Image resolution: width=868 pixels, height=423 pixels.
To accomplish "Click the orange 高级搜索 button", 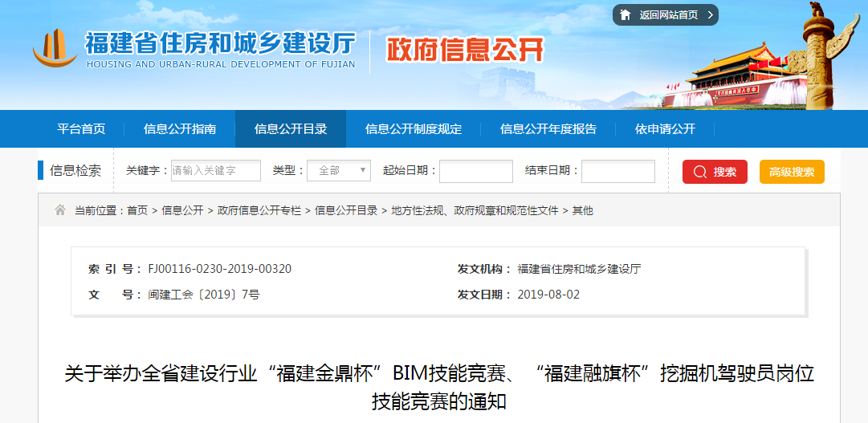I will pyautogui.click(x=792, y=172).
